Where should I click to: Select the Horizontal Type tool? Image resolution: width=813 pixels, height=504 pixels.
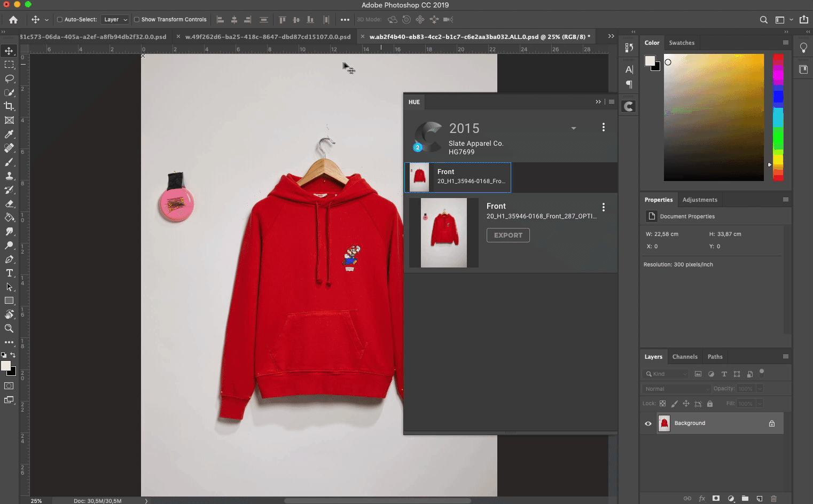coord(9,273)
